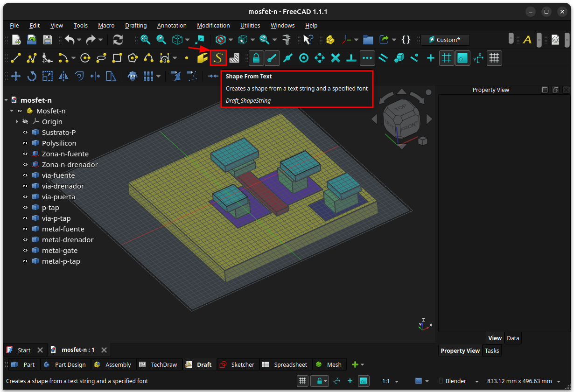Image resolution: width=574 pixels, height=392 pixels.
Task: Open the Annotation menu
Action: pos(172,26)
